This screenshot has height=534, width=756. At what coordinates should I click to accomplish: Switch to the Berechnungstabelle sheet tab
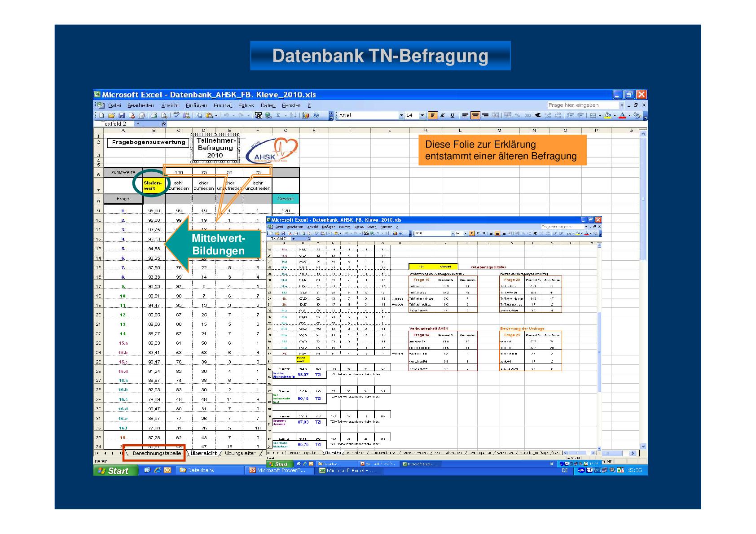(157, 453)
